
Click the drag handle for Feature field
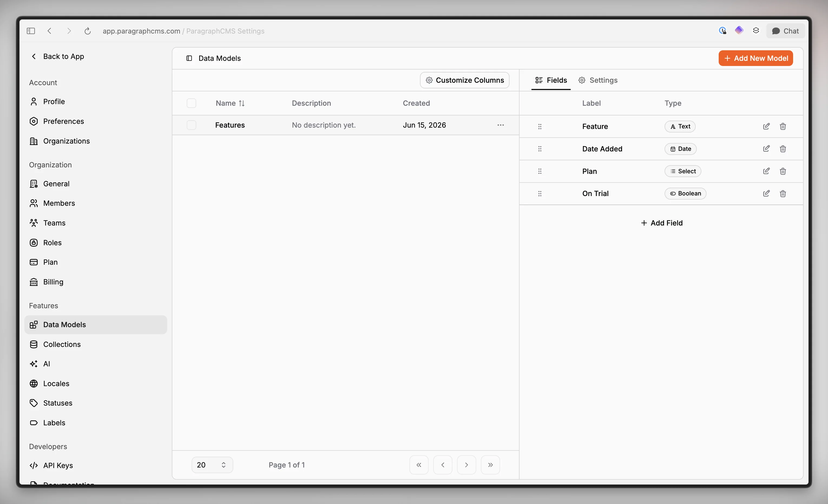coord(540,127)
